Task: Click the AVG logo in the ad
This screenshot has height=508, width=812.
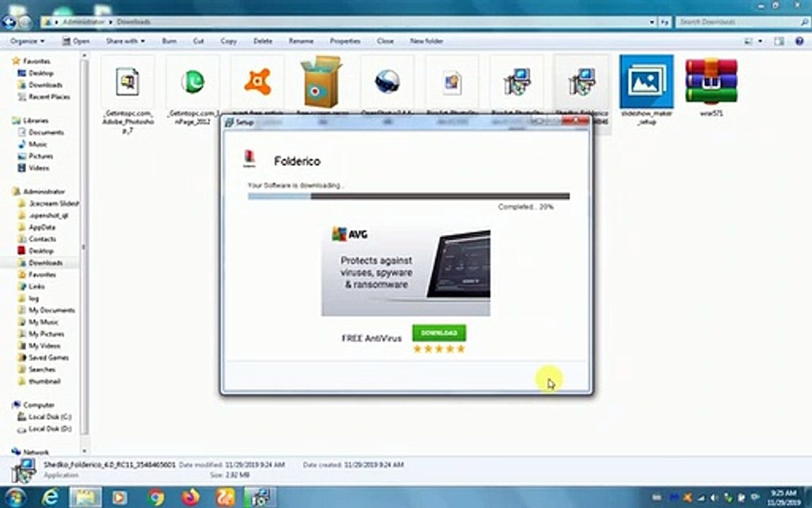Action: pos(350,234)
